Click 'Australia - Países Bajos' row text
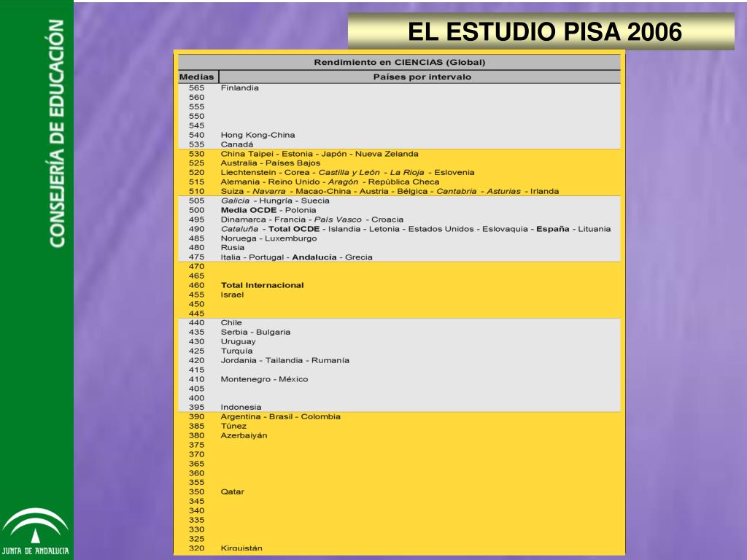The image size is (747, 560). [x=270, y=163]
